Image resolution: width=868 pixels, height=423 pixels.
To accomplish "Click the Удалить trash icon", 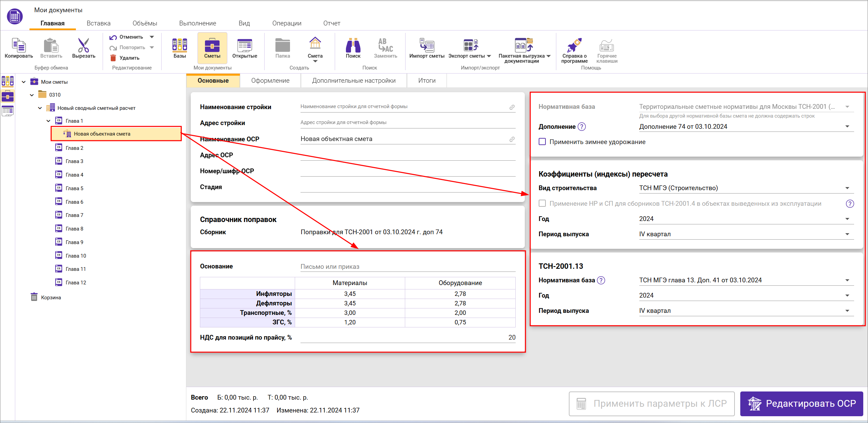I will point(113,58).
